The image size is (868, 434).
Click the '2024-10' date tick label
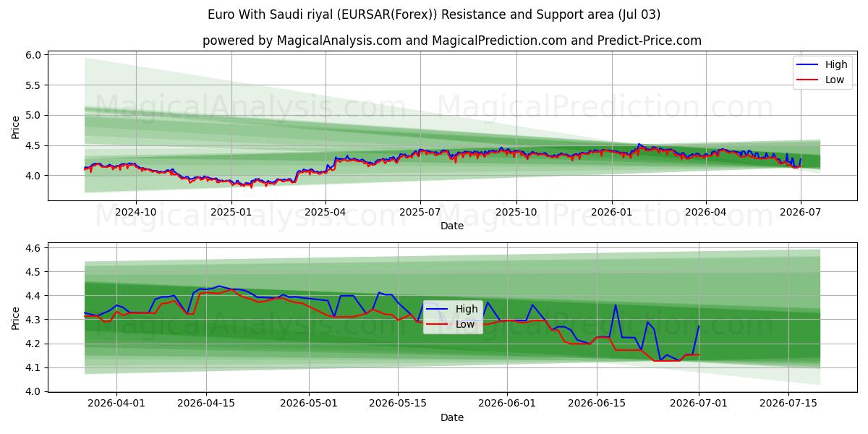(136, 212)
